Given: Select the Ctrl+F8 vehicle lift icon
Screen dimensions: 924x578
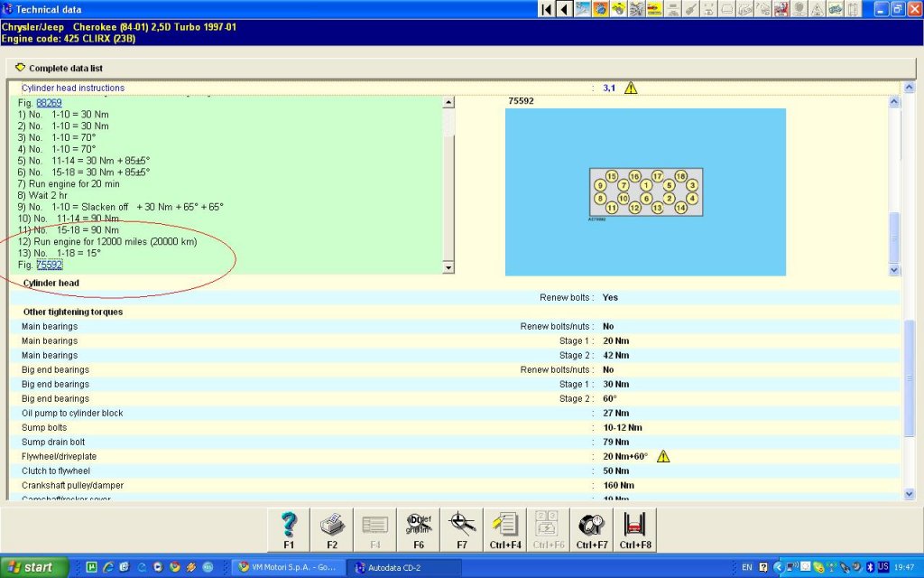Looking at the screenshot, I should coord(635,530).
